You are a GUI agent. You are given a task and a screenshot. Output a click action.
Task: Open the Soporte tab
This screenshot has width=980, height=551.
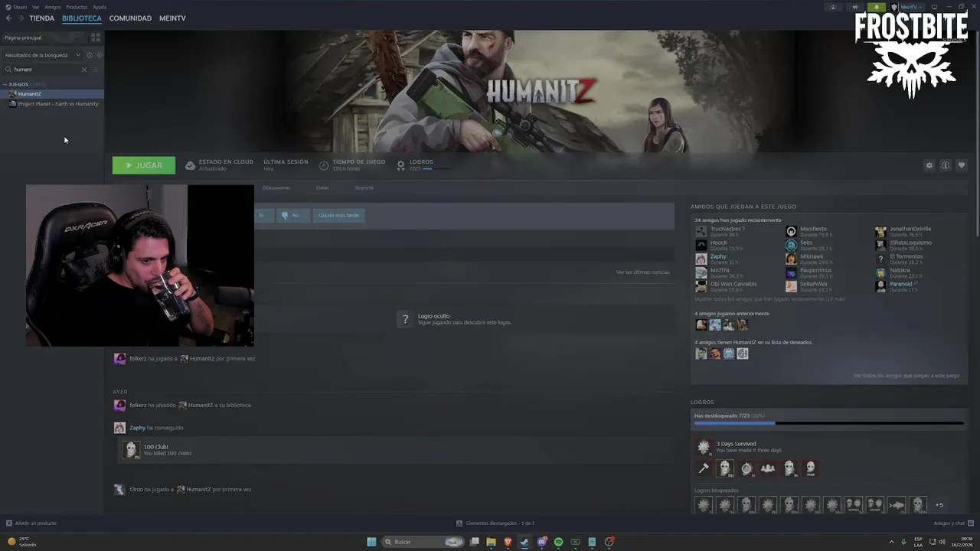pos(364,187)
